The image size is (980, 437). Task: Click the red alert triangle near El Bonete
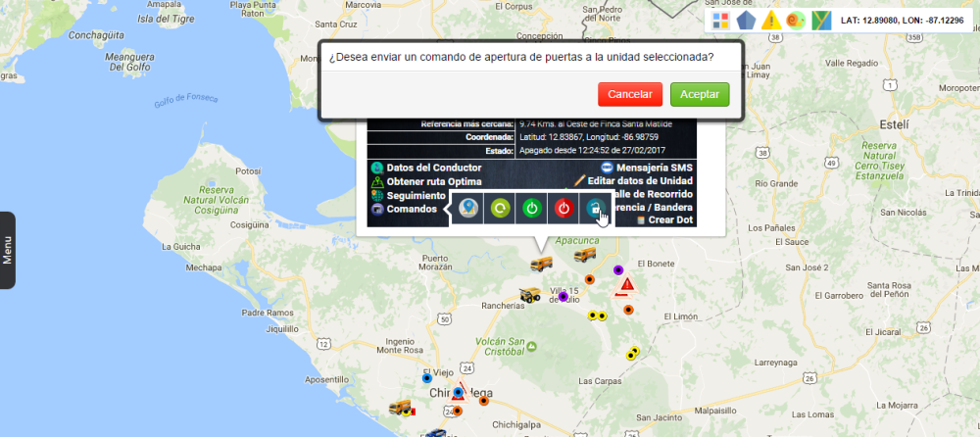tap(626, 286)
